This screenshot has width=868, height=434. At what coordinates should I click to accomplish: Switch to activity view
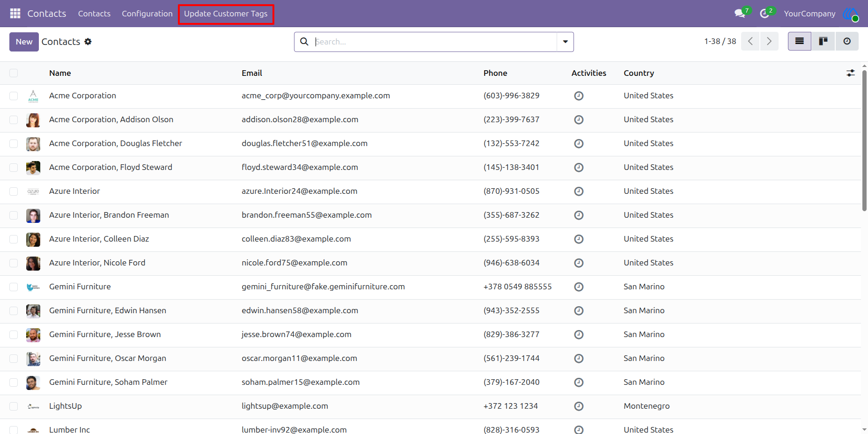coord(847,41)
